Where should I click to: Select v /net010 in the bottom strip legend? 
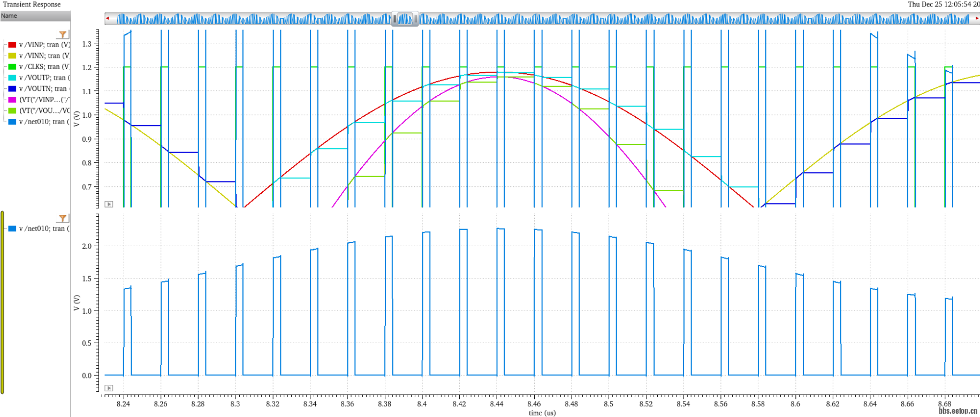pos(42,229)
